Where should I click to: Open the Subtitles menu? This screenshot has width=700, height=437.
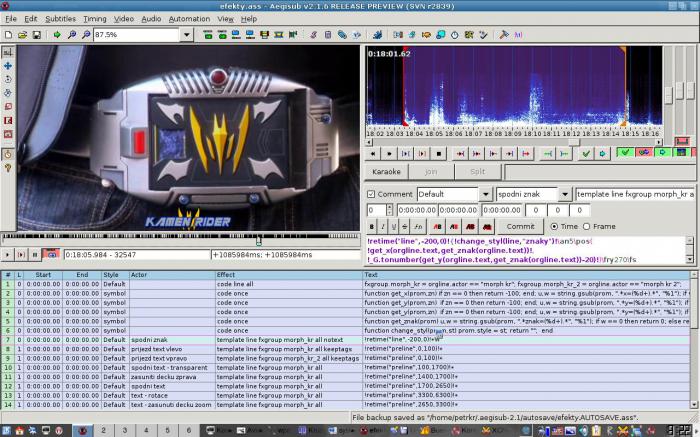click(x=60, y=19)
